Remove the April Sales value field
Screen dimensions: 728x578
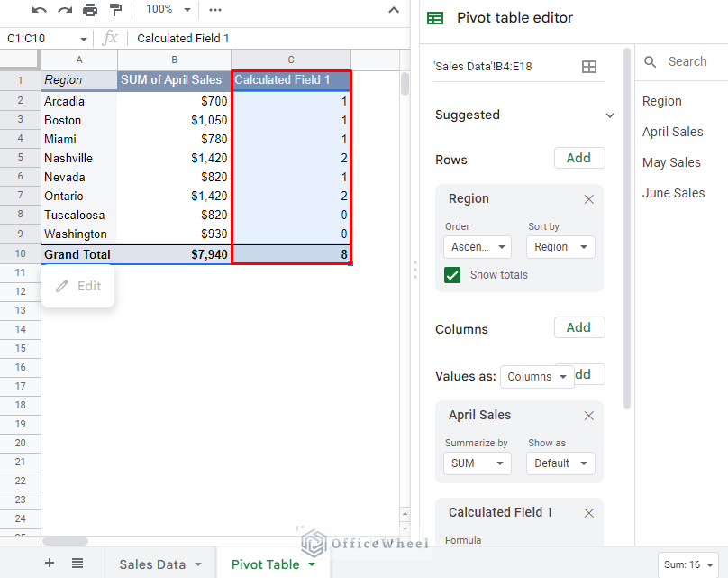588,416
